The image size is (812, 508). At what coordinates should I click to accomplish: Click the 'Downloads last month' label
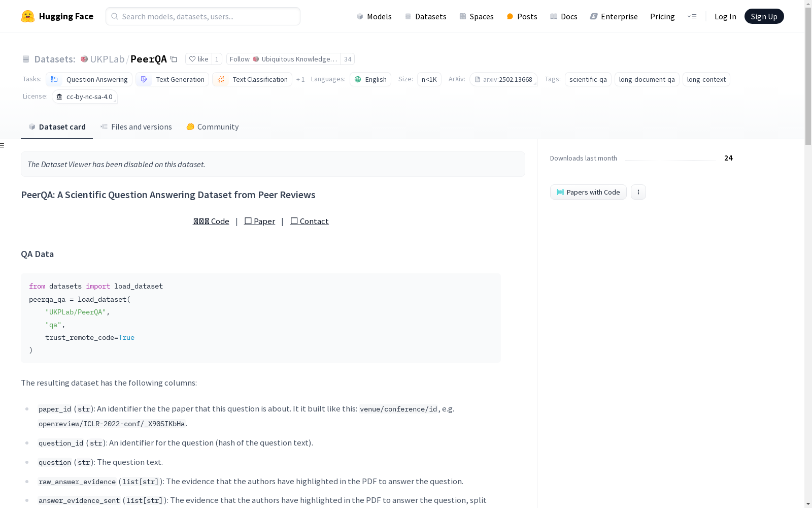[x=584, y=158]
